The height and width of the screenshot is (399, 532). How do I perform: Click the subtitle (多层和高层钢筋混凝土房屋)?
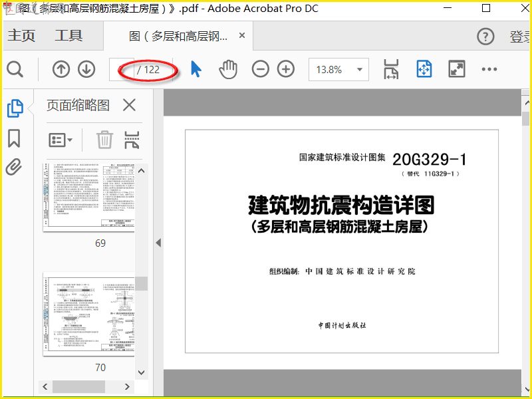tap(340, 227)
